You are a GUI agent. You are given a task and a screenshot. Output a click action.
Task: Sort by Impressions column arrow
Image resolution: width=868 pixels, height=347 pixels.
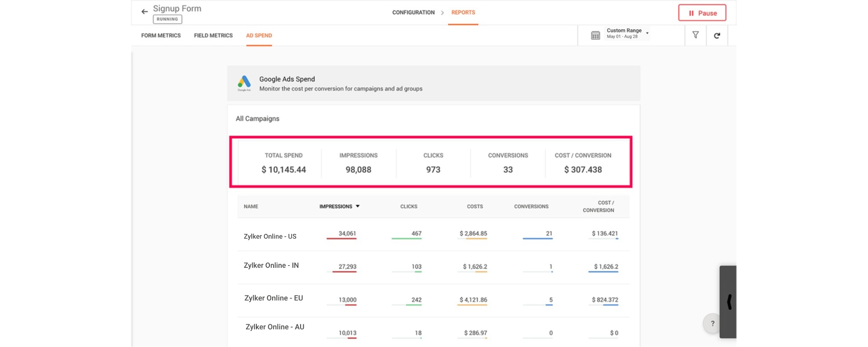(358, 206)
